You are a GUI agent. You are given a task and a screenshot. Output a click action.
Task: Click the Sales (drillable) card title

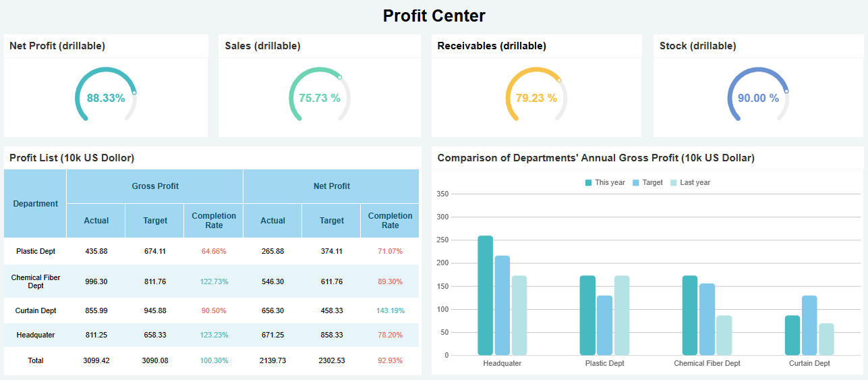pyautogui.click(x=263, y=46)
